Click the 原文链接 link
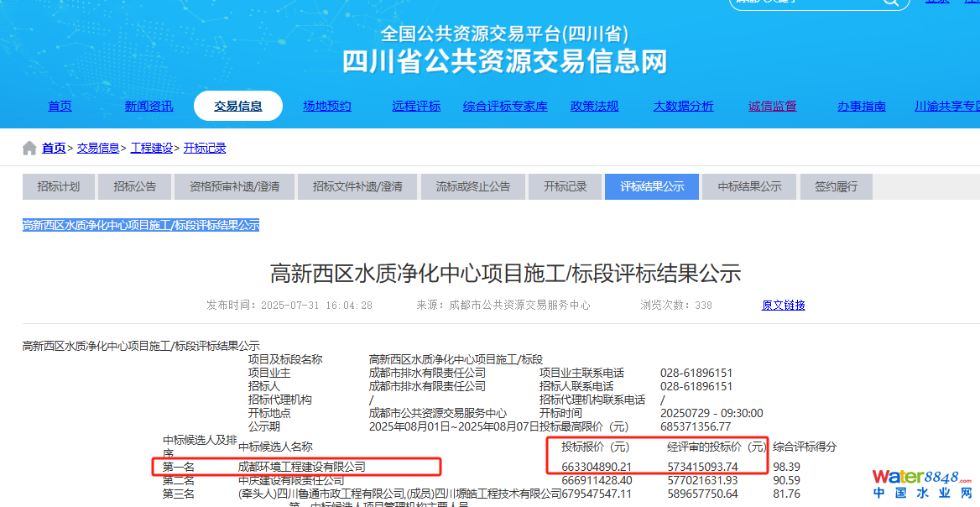Viewport: 980px width, 507px height. (783, 306)
